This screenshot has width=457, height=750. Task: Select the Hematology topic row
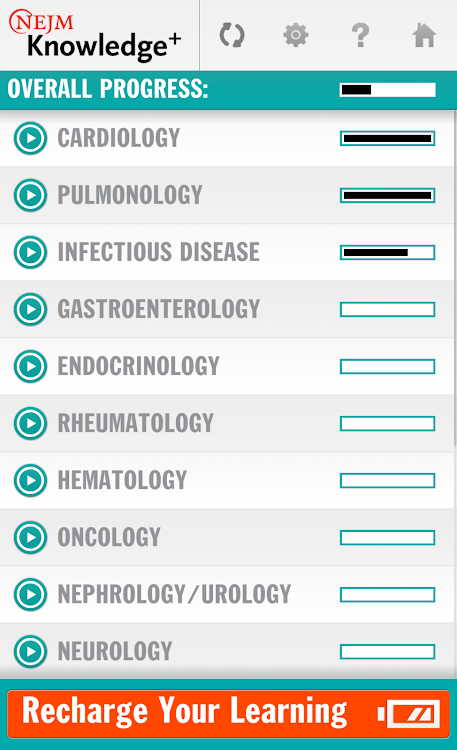coord(227,480)
